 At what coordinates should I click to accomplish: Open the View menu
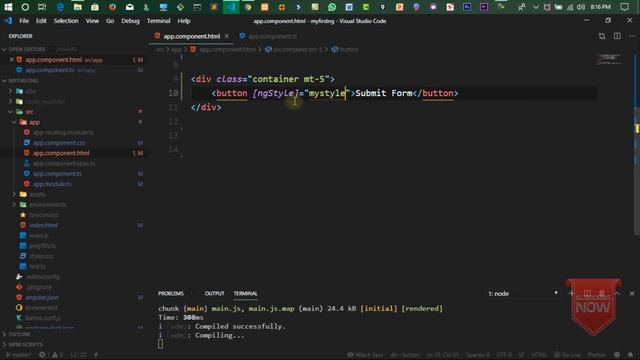[x=92, y=21]
